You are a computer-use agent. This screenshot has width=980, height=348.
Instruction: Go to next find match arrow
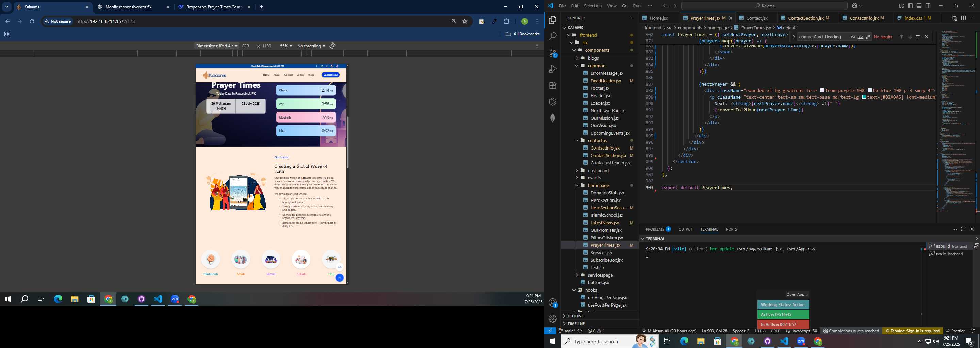pos(910,37)
